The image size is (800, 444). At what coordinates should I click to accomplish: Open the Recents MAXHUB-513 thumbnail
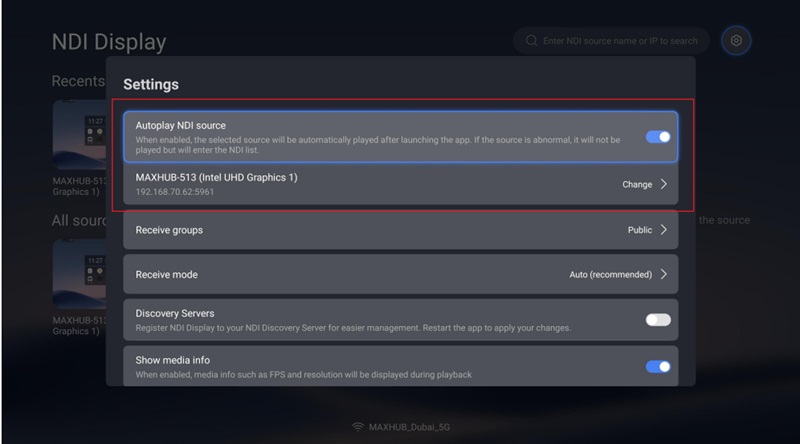(78, 135)
